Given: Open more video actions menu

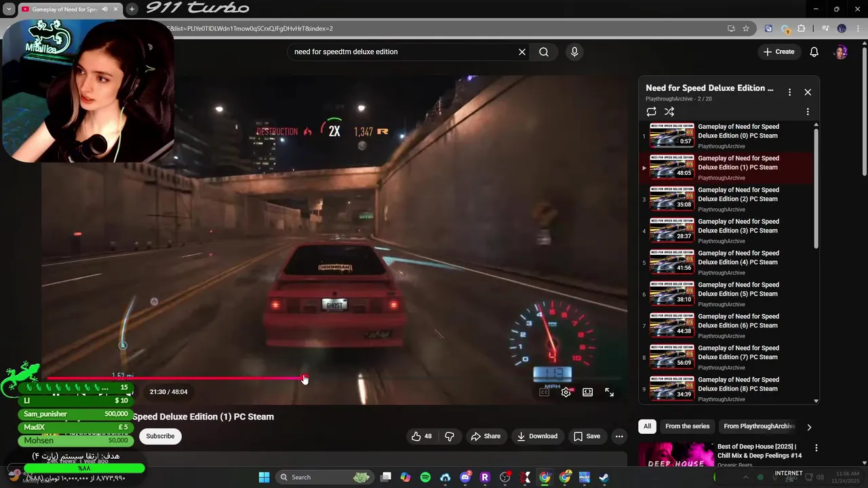Looking at the screenshot, I should (x=619, y=436).
